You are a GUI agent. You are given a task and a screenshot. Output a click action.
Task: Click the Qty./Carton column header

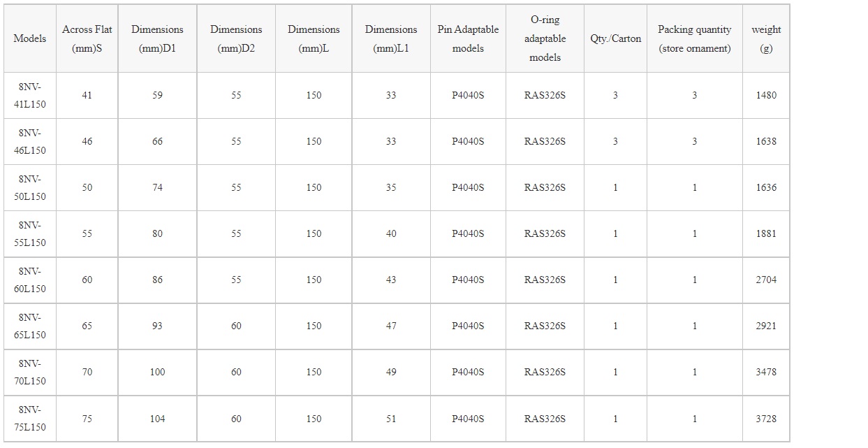(615, 38)
